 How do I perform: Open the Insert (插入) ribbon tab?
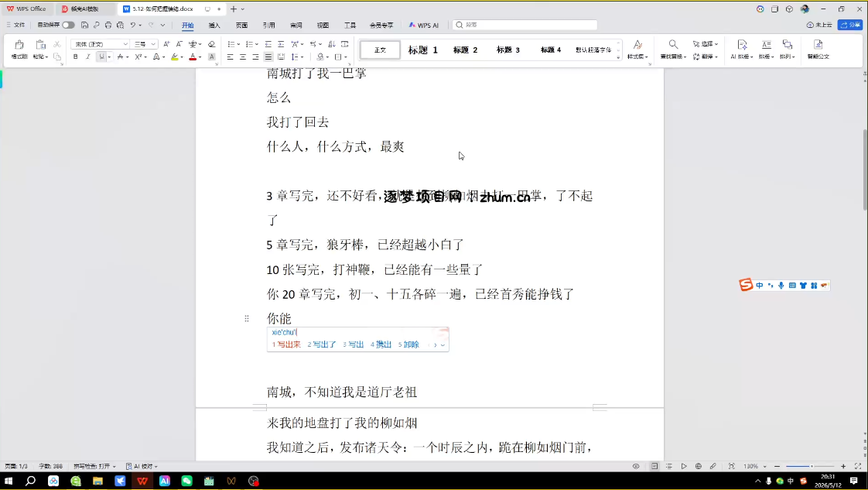[214, 25]
